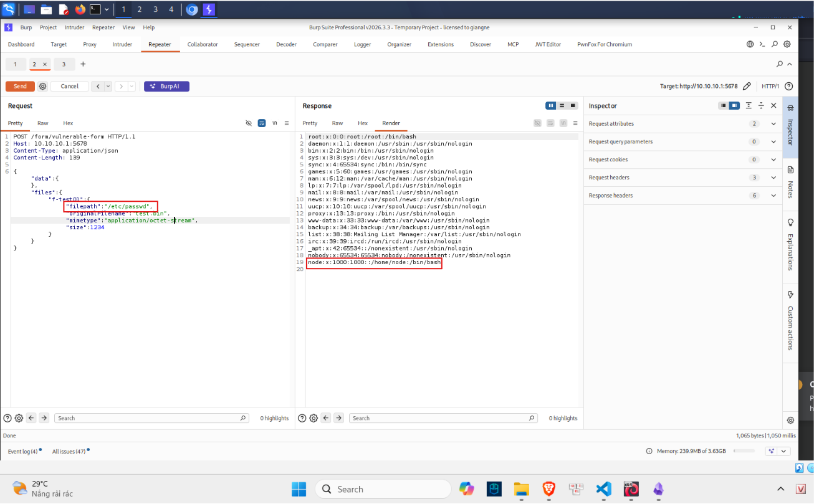814x504 pixels.
Task: Open Event log (4)
Action: 24,451
